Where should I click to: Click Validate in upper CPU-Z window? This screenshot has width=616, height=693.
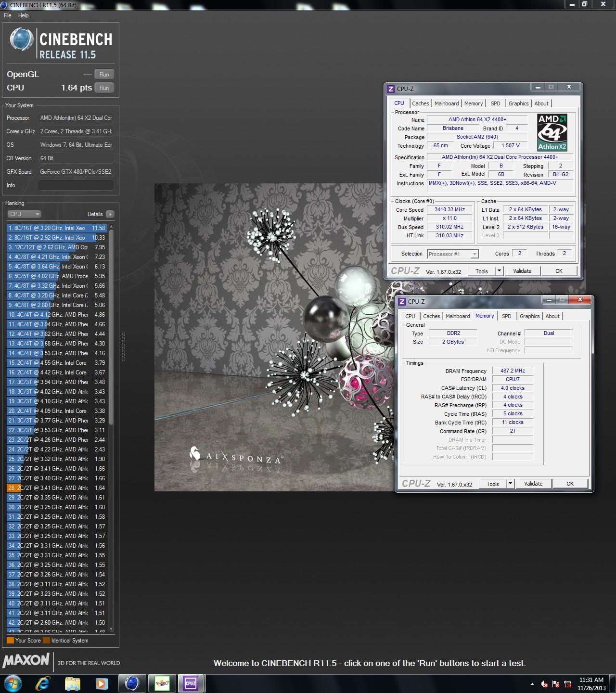522,271
